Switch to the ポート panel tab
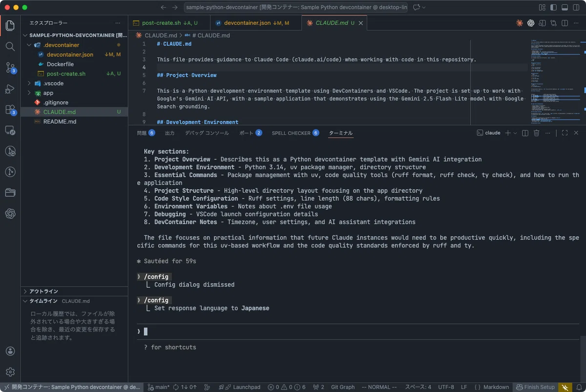The height and width of the screenshot is (392, 586). point(251,133)
